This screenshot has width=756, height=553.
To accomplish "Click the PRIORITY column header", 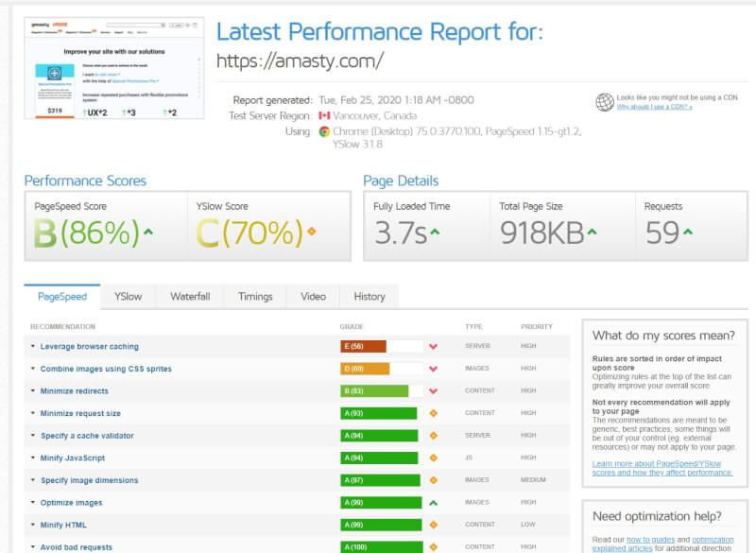I will [x=537, y=326].
